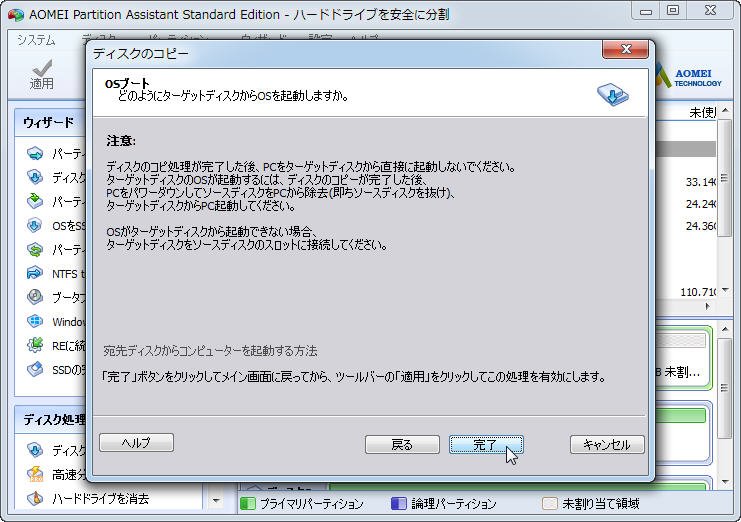
Task: Click the AOMEI Technology logo
Action: (x=689, y=77)
